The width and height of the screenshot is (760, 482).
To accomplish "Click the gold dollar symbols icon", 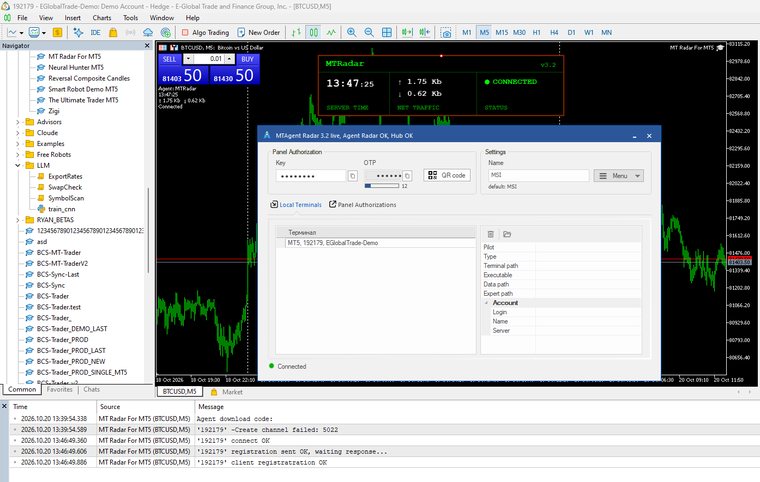I will 57,32.
